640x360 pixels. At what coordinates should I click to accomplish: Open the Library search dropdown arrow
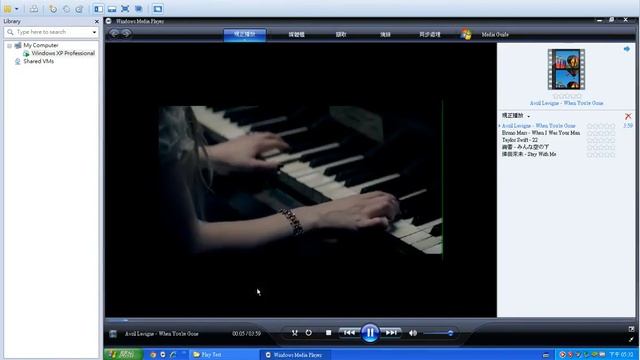pos(94,32)
